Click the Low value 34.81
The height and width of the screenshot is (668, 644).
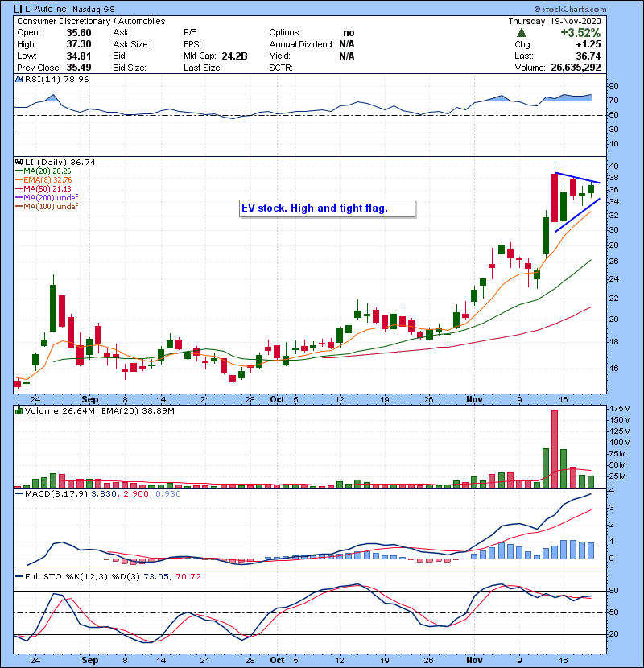pyautogui.click(x=79, y=56)
